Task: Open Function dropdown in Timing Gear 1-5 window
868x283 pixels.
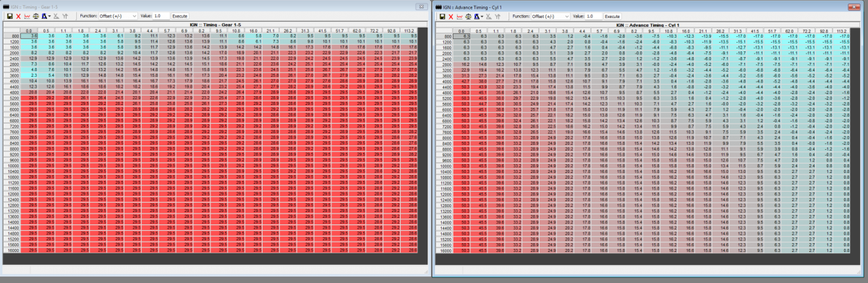Action: click(118, 16)
